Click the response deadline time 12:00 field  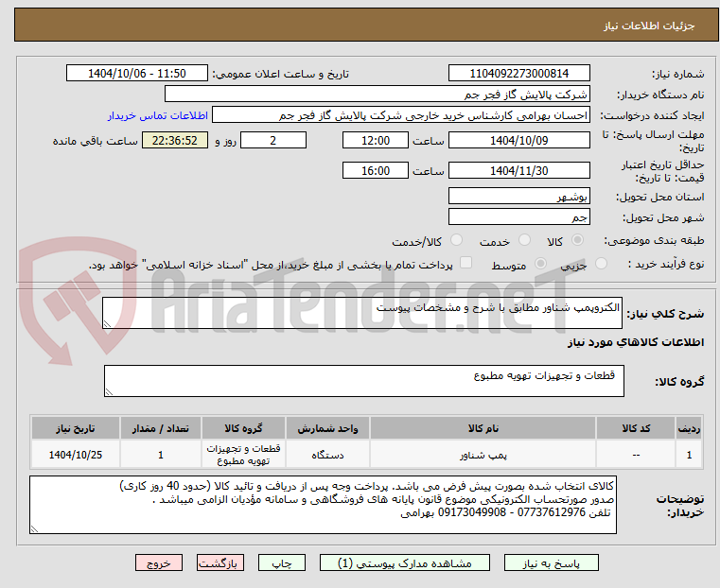click(376, 140)
